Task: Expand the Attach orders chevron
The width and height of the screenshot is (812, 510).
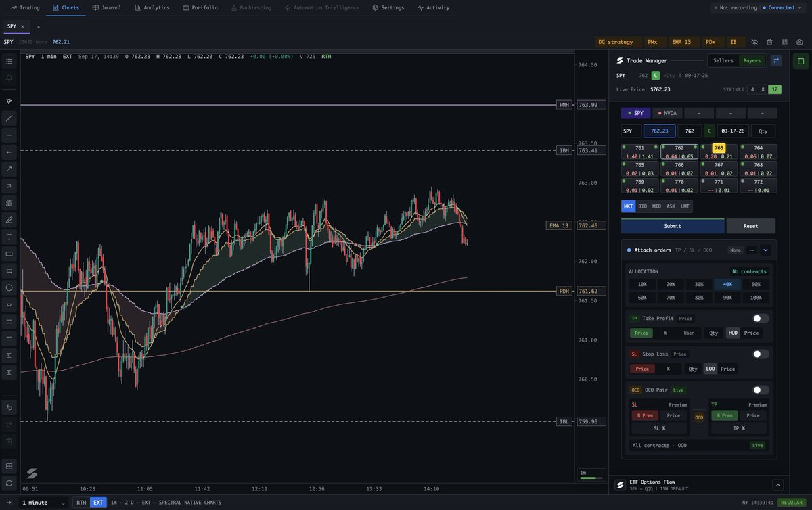Action: (x=766, y=250)
